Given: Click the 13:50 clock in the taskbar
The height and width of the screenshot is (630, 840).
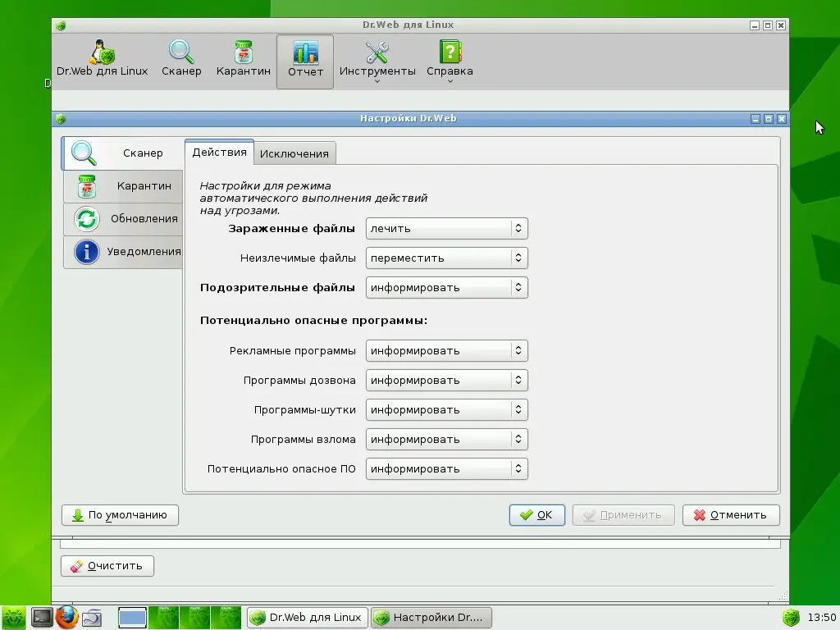Looking at the screenshot, I should click(x=822, y=617).
